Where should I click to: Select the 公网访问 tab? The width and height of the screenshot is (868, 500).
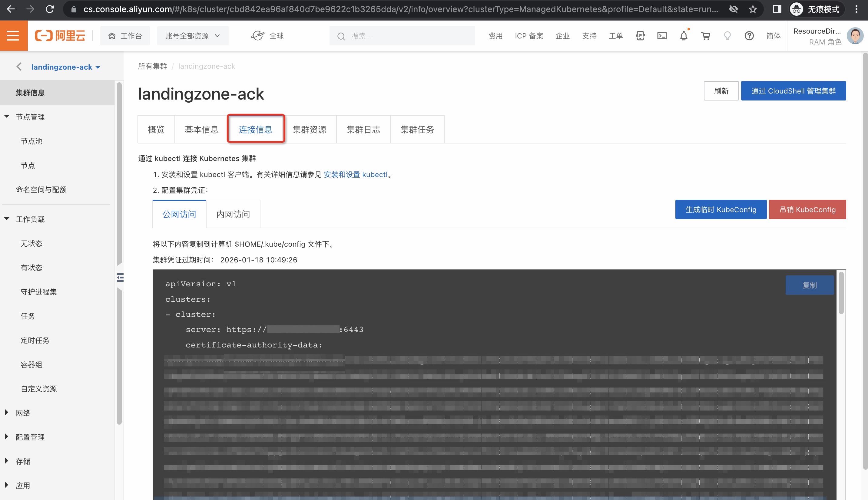point(179,214)
